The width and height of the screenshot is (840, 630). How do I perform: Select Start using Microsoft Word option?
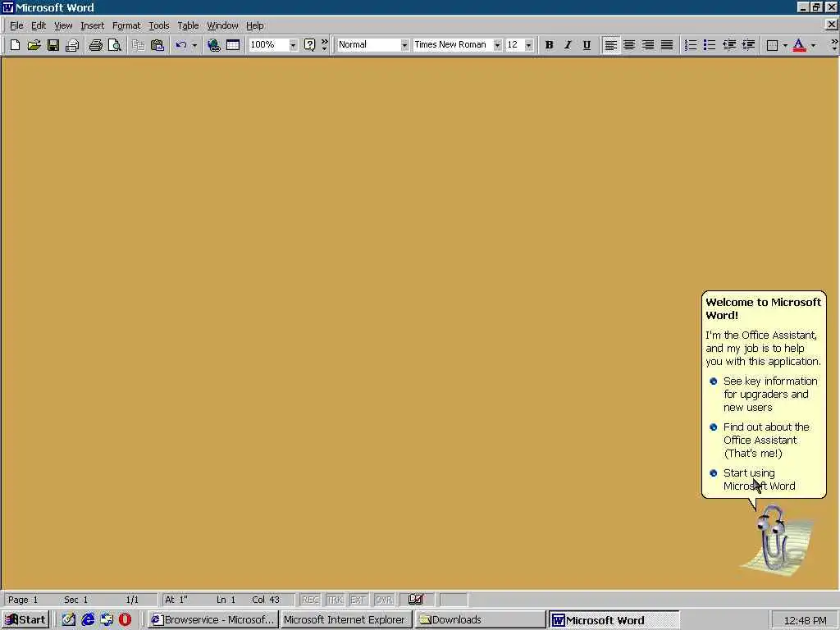(x=753, y=479)
